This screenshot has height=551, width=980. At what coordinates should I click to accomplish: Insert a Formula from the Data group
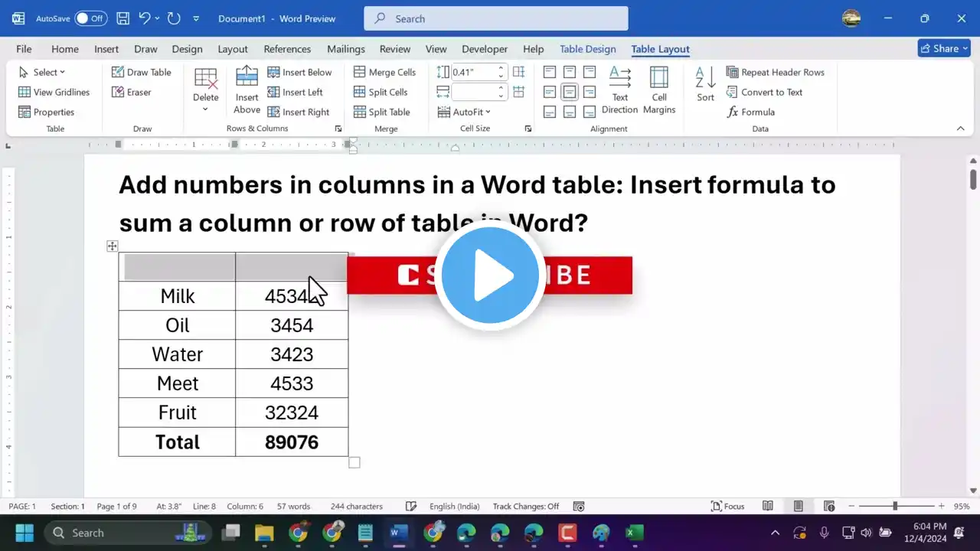[x=750, y=112]
